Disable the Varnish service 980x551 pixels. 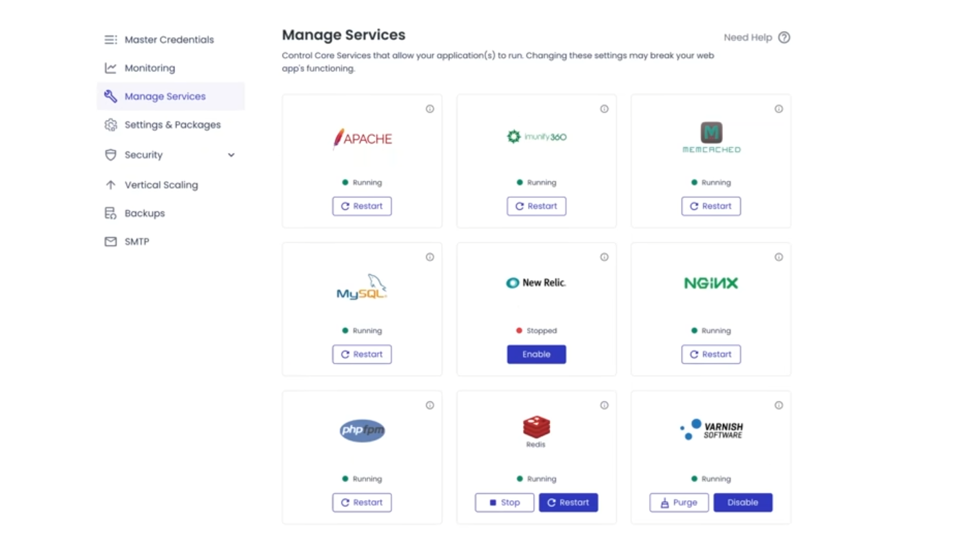click(x=743, y=502)
